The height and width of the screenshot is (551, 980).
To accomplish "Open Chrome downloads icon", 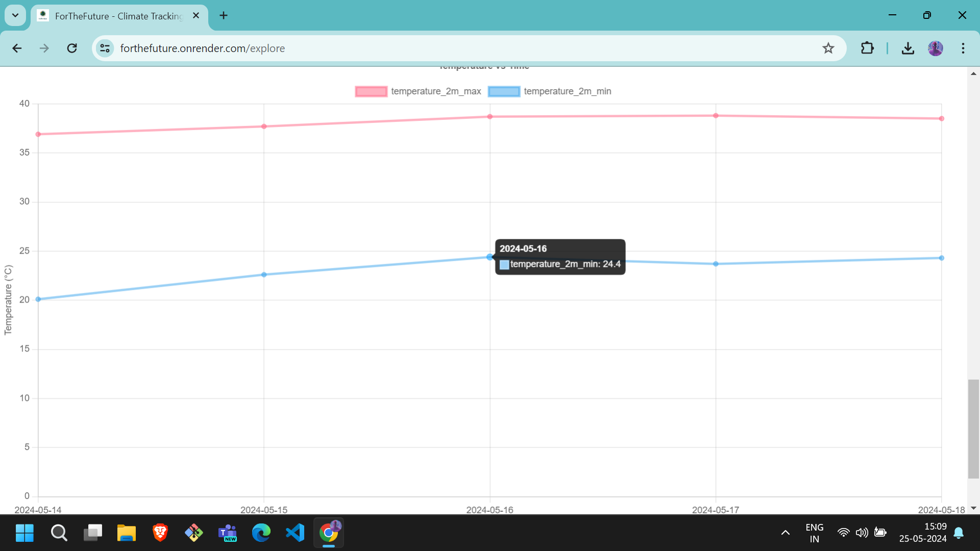I will point(908,48).
